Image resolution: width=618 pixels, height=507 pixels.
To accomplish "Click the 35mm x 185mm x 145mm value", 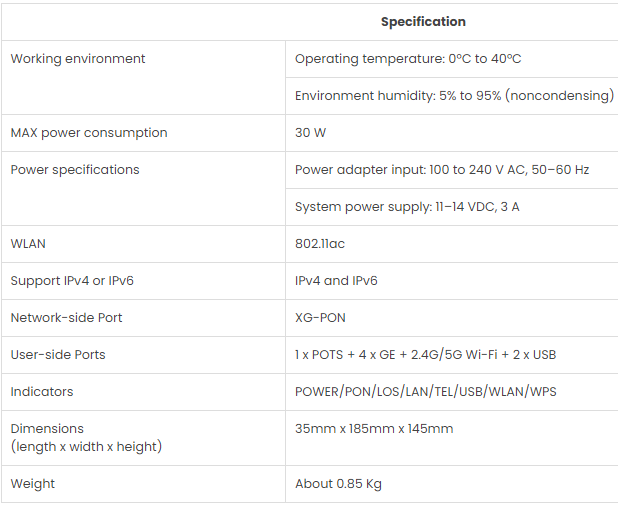I will point(374,429).
